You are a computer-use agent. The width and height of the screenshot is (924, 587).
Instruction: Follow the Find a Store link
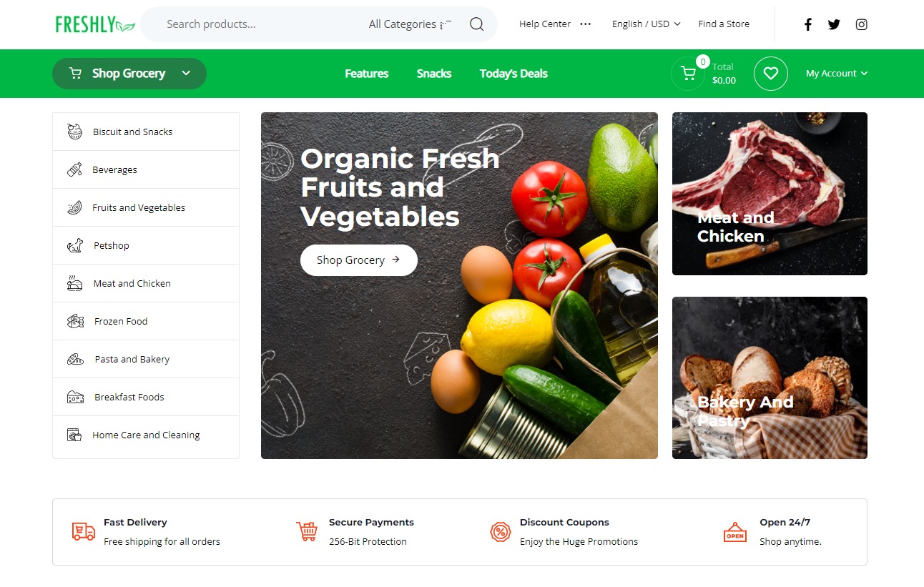tap(724, 24)
